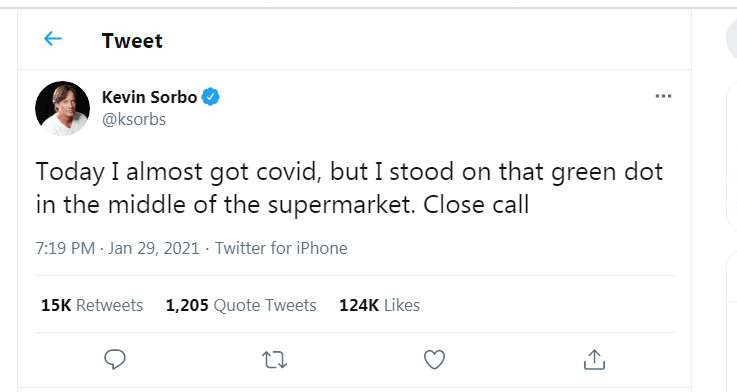
Task: Click the tweet text about covid
Action: 349,188
